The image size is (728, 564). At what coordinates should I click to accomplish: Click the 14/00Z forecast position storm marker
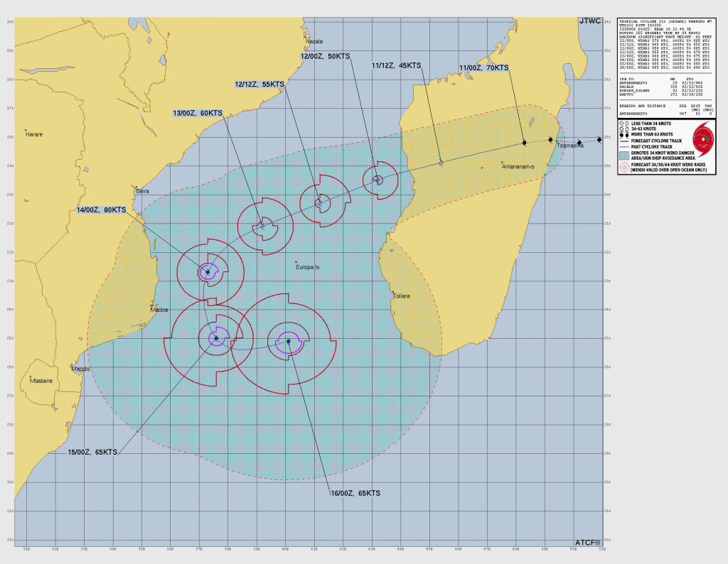[208, 271]
